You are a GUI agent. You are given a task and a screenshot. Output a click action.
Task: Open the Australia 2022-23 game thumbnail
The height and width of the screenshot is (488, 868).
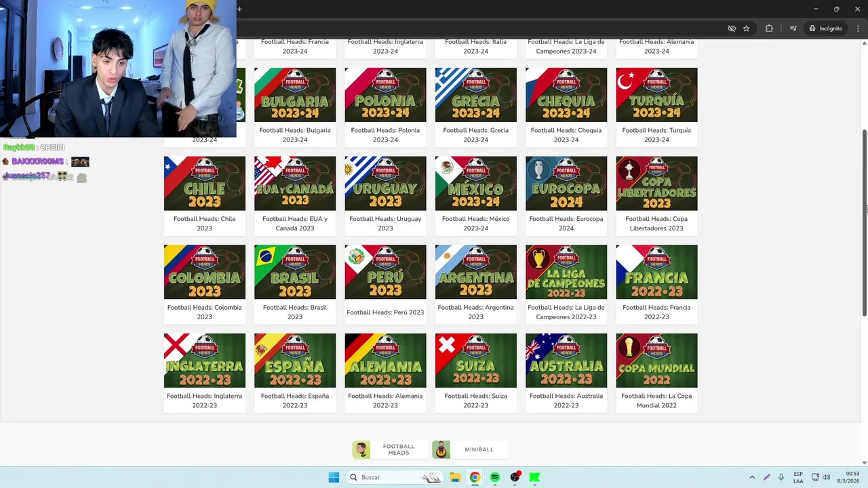tap(566, 361)
